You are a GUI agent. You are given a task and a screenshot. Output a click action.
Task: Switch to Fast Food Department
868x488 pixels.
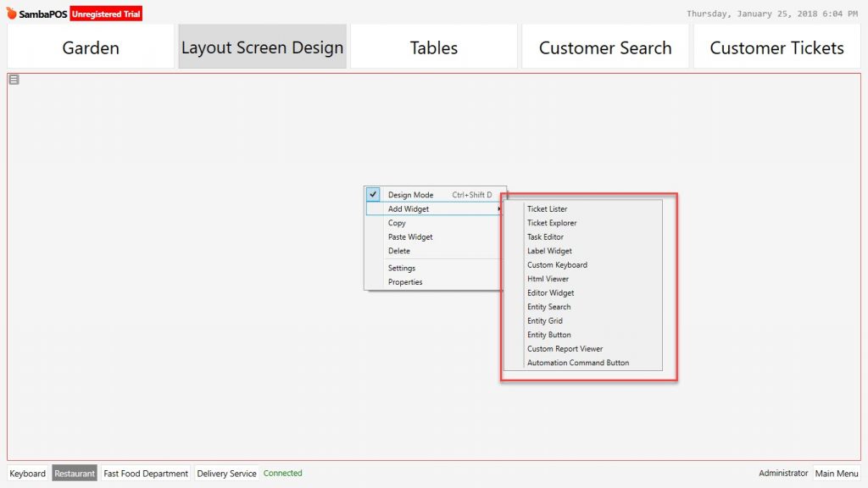[x=146, y=473]
